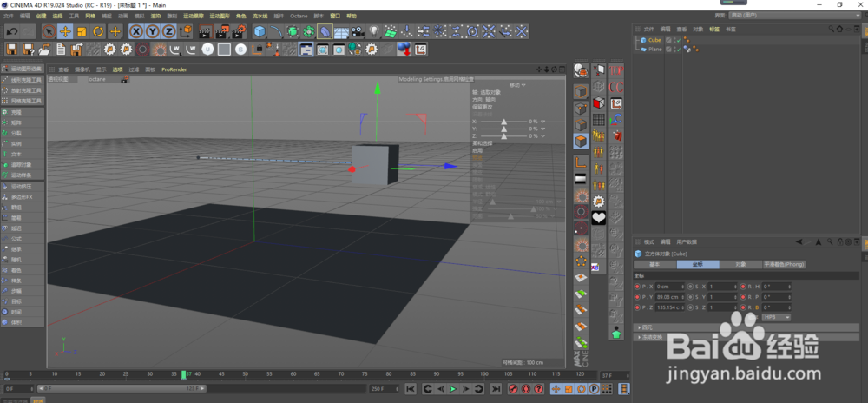This screenshot has width=868, height=403.
Task: Activate the Scale tool
Action: point(82,31)
